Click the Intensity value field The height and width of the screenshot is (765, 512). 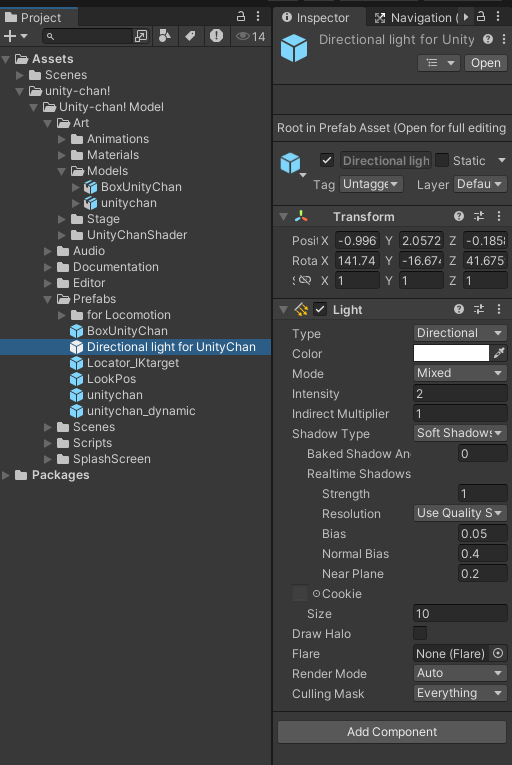(460, 393)
